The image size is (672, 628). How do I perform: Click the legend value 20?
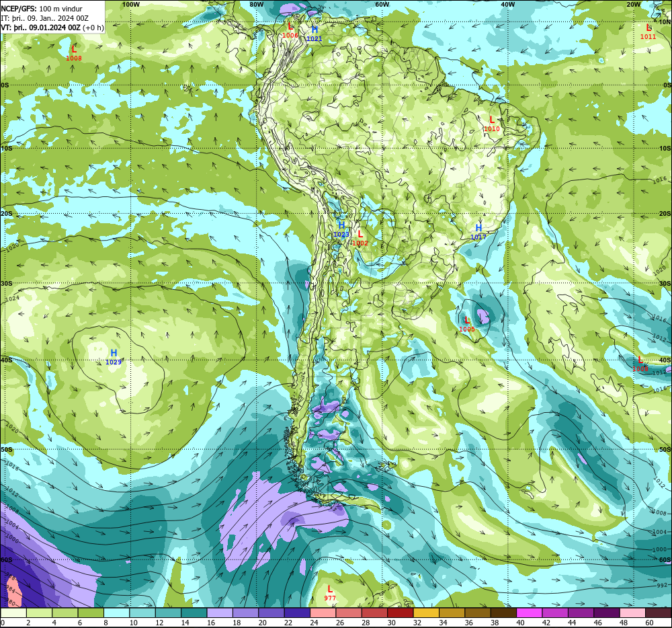click(x=263, y=623)
